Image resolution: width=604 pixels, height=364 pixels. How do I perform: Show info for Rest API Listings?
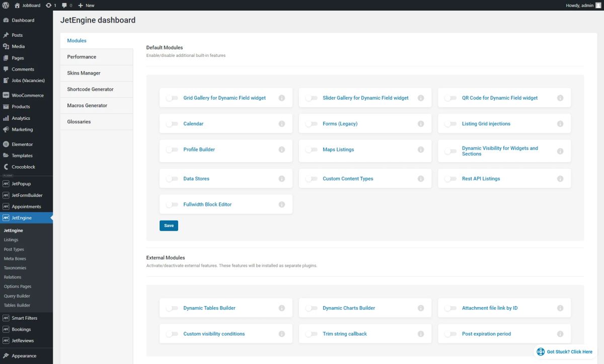[560, 179]
